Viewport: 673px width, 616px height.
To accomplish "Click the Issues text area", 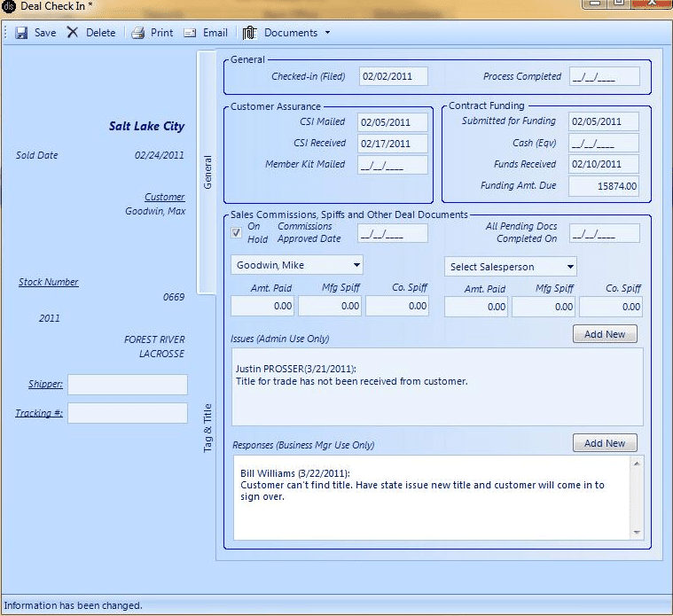I will point(437,386).
